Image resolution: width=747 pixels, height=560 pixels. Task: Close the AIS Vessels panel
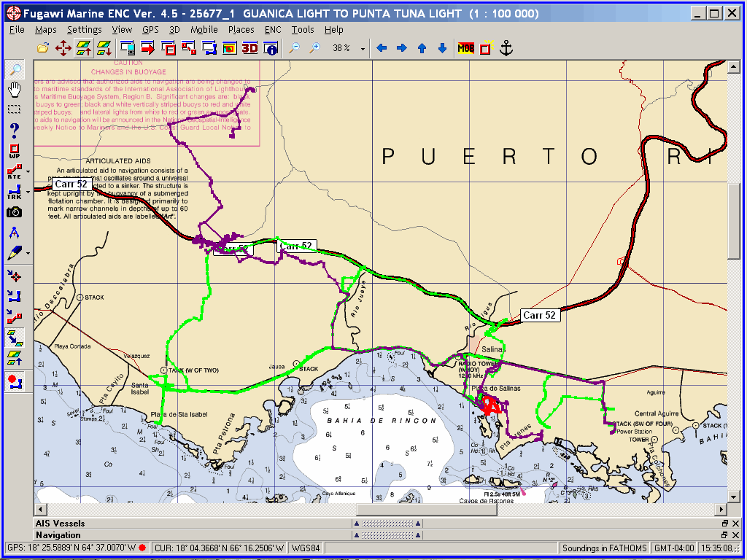[x=734, y=524]
